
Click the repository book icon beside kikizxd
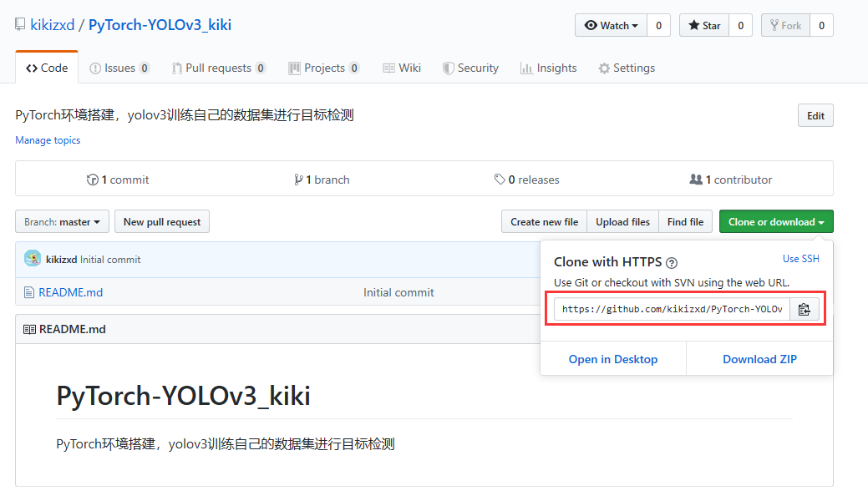click(21, 24)
